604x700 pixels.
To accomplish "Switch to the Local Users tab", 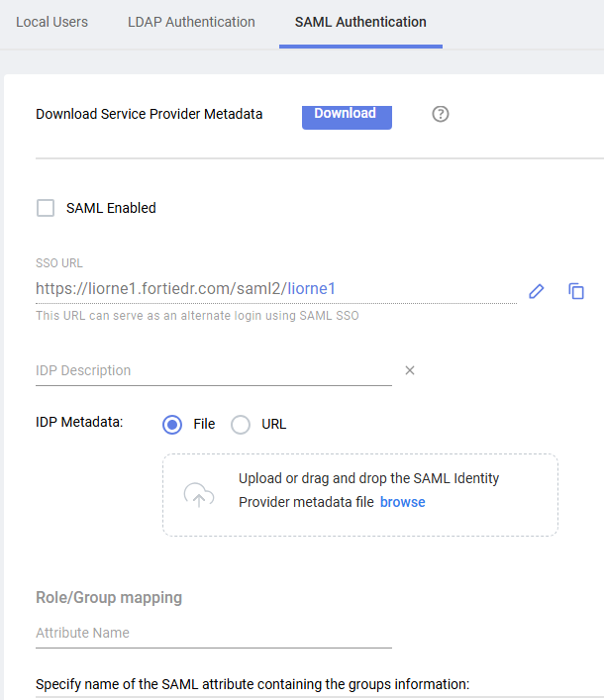I will point(51,22).
